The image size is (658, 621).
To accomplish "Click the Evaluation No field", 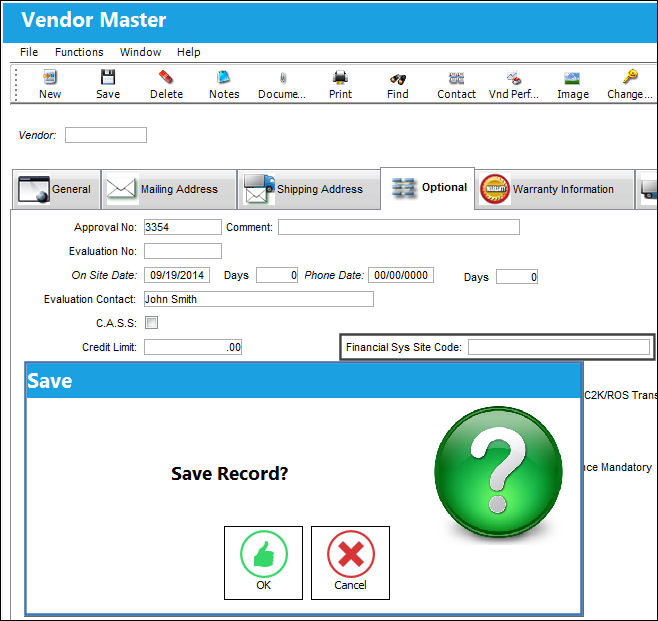I will pyautogui.click(x=183, y=251).
